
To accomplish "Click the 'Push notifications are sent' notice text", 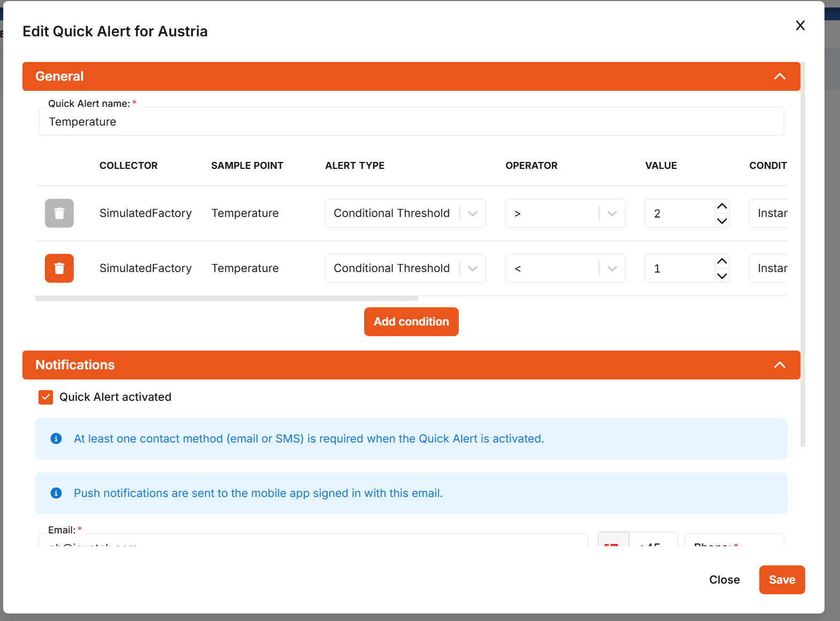I will pyautogui.click(x=258, y=493).
